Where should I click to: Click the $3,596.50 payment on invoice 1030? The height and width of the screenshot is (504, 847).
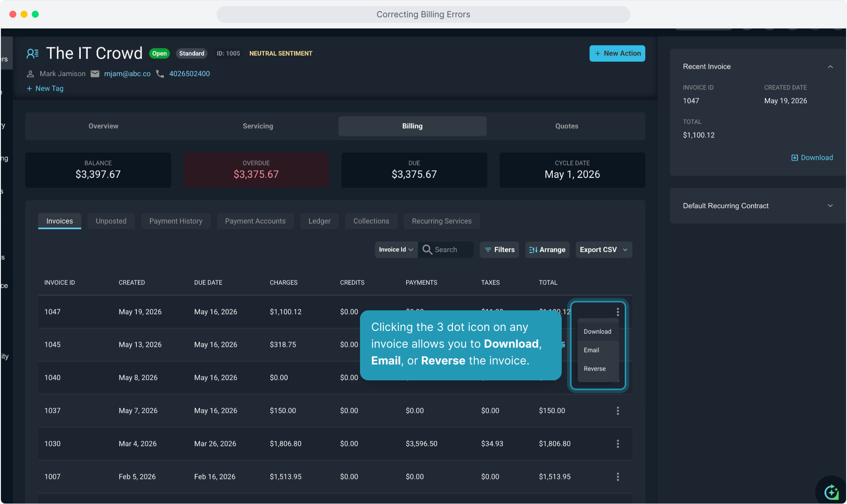tap(422, 444)
